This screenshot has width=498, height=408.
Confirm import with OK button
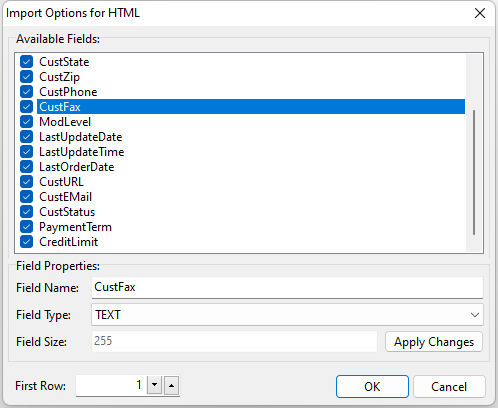[372, 387]
